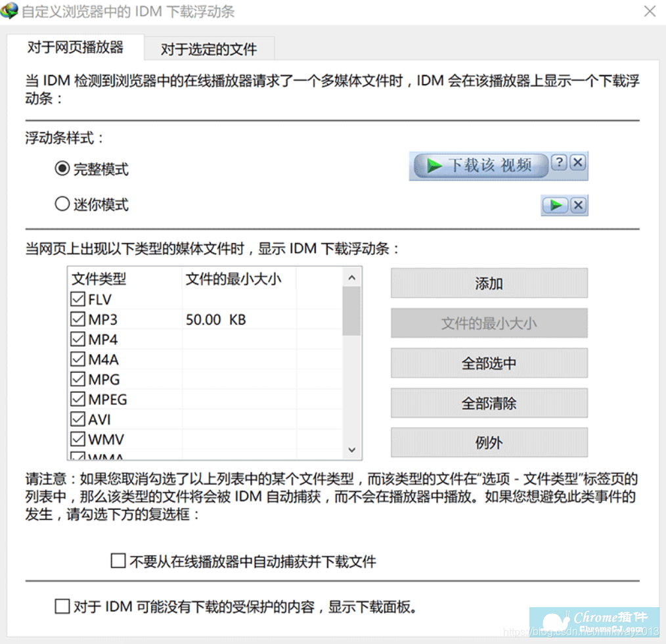Image resolution: width=666 pixels, height=644 pixels.
Task: Click the file list scrollbar thumb
Action: tap(351, 311)
